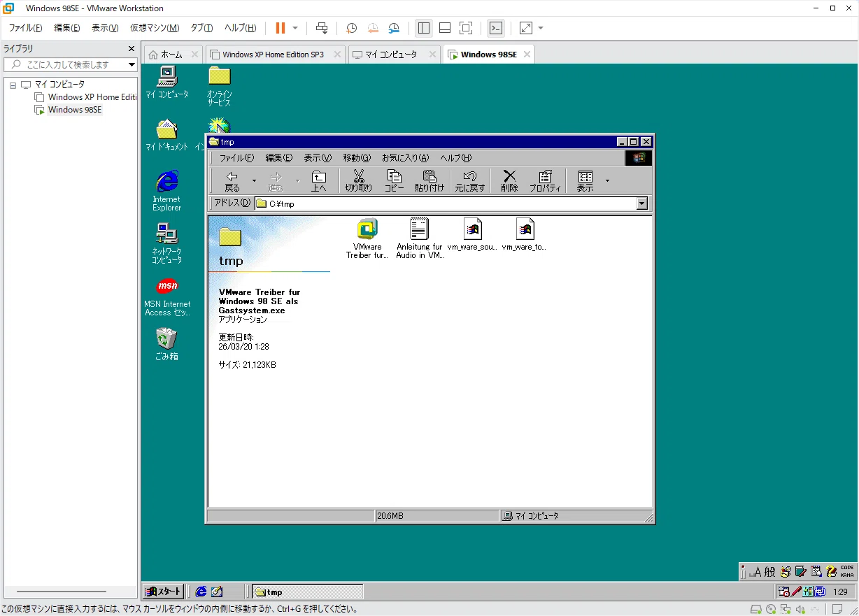Open the back history dropdown arrow
Image resolution: width=859 pixels, height=616 pixels.
pos(254,181)
